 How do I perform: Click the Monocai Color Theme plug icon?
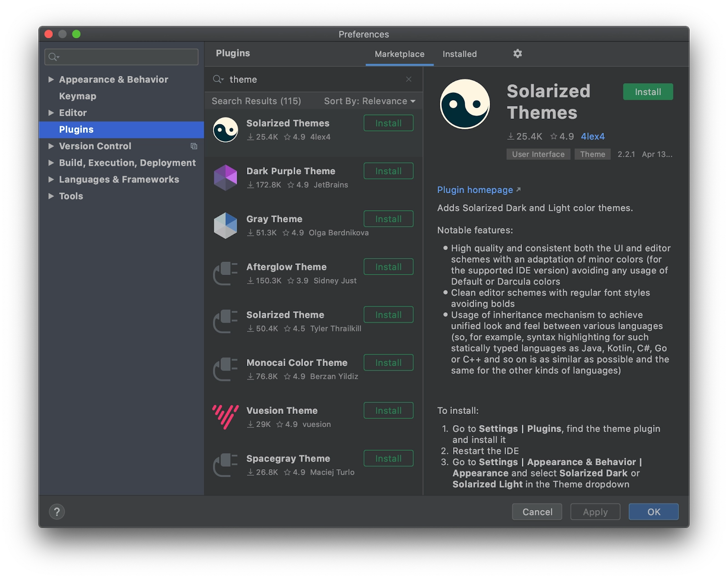click(226, 369)
